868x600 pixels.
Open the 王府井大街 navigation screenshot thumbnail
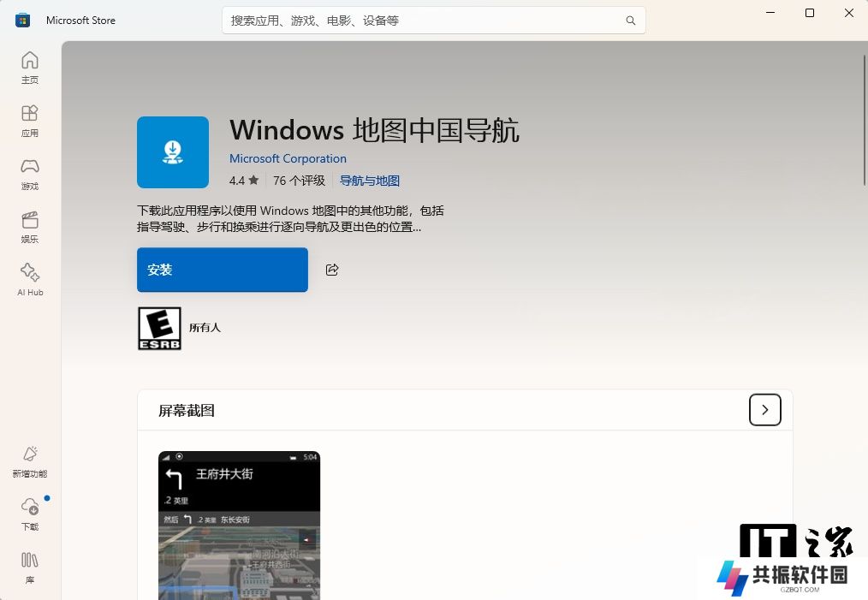(239, 526)
